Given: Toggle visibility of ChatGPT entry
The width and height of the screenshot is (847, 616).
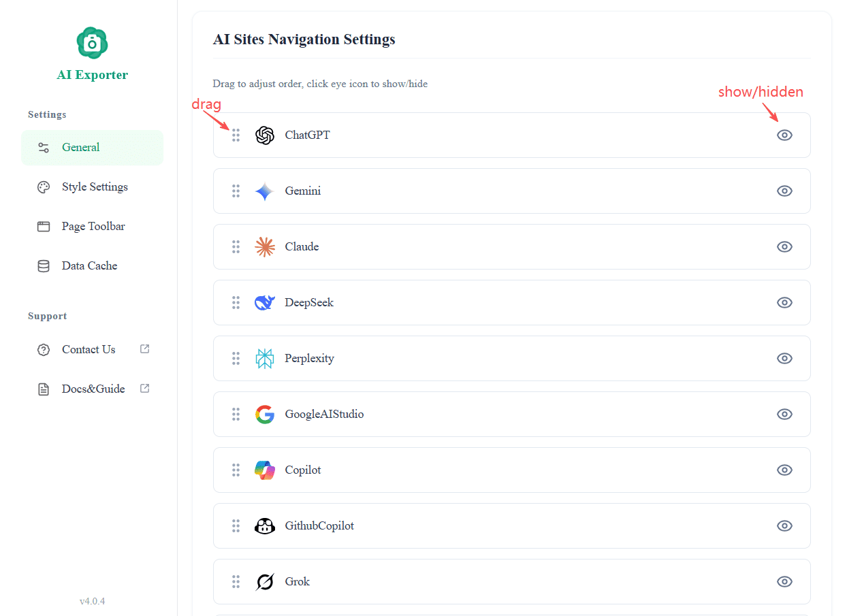Looking at the screenshot, I should point(784,135).
